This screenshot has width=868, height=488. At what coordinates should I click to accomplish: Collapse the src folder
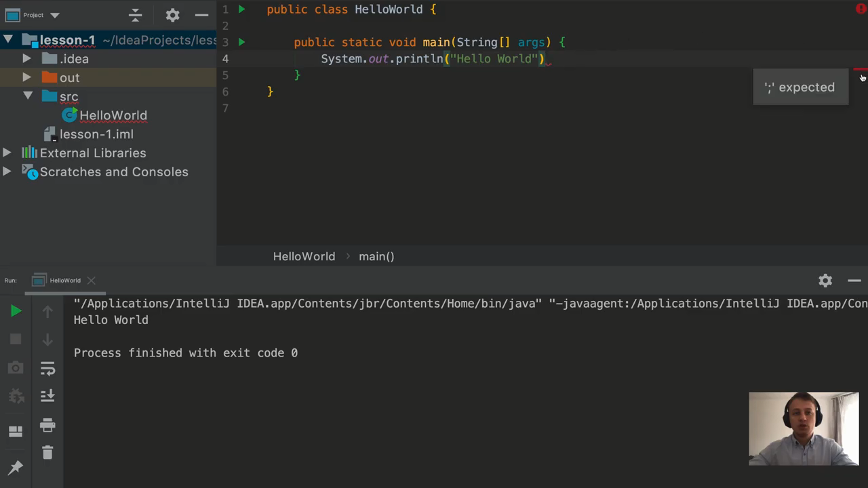coord(27,96)
